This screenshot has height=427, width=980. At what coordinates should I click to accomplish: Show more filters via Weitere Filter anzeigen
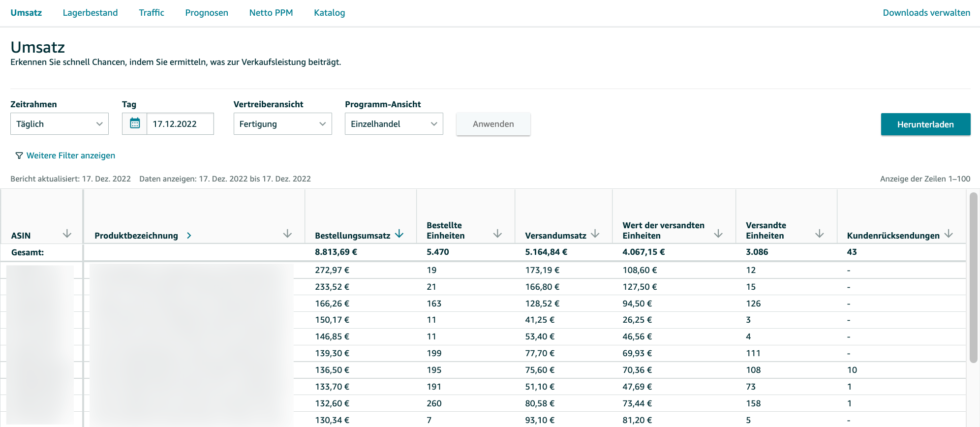tap(71, 155)
